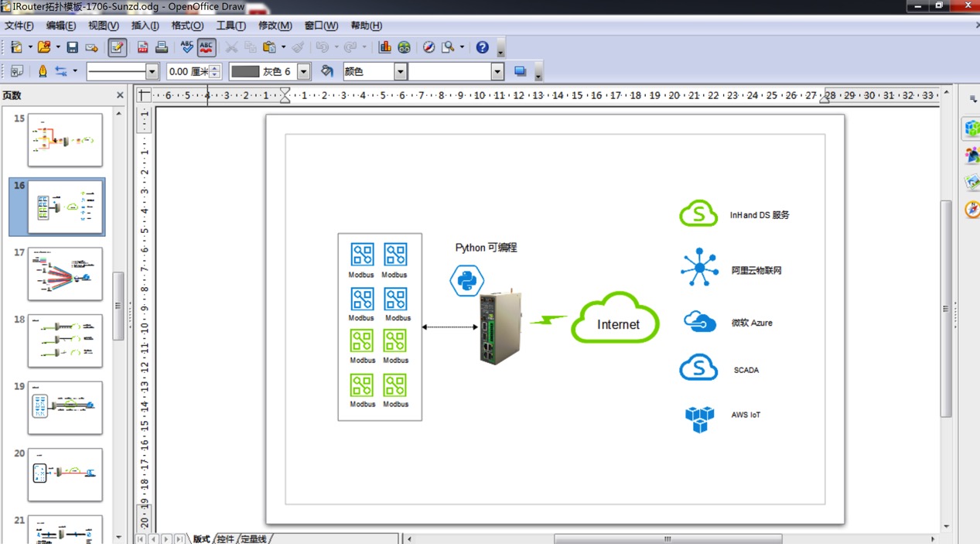Open the Navigator compass icon in sidebar
The height and width of the screenshot is (544, 980).
pos(971,209)
